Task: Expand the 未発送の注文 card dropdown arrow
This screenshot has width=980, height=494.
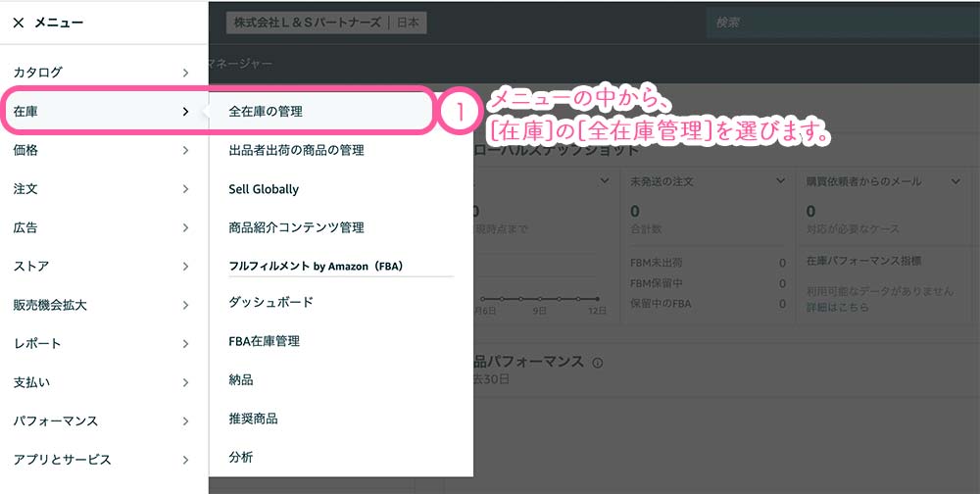Action: point(780,181)
